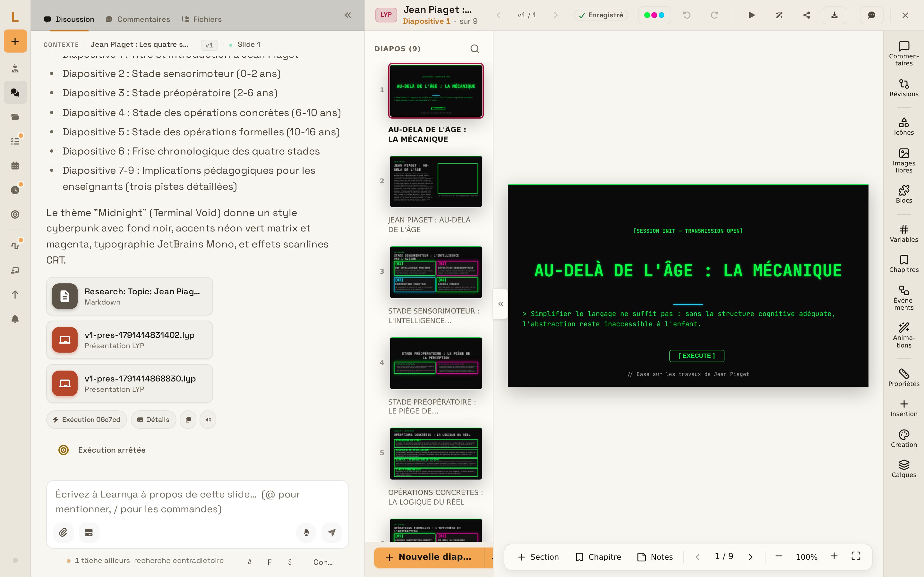Collapse the discussion panel with double chevron
Screen dimensions: 924x577
tap(348, 15)
